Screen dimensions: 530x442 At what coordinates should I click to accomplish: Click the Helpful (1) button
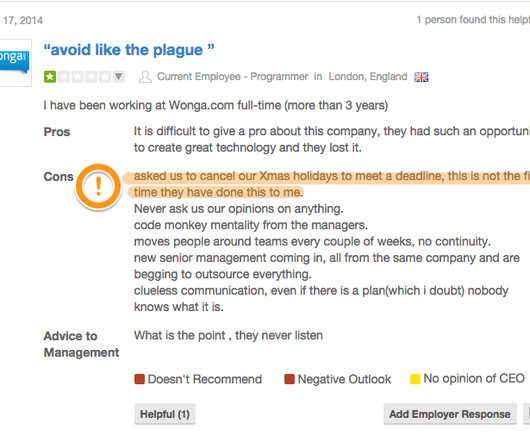(165, 414)
